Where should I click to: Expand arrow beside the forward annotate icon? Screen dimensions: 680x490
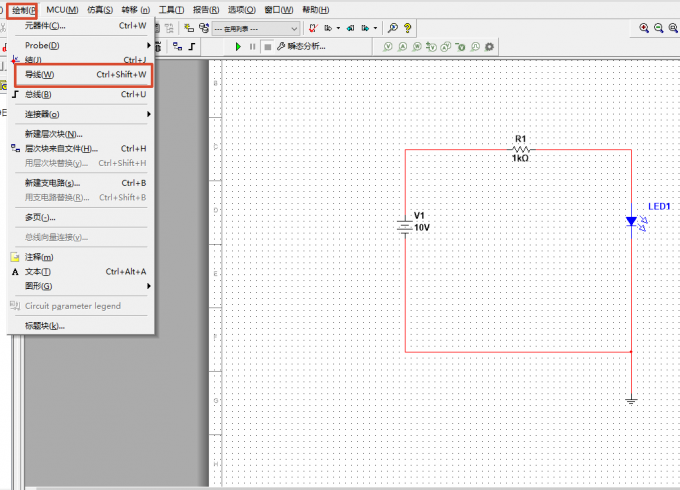(376, 28)
